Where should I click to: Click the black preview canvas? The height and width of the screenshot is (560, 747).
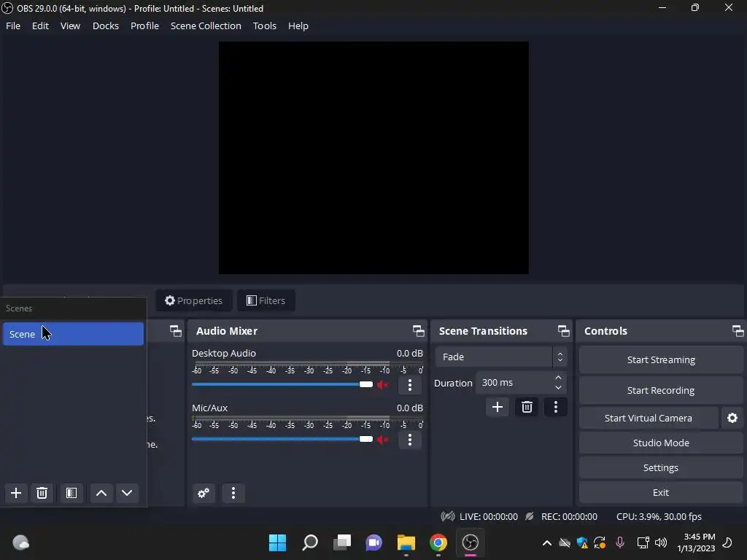point(373,157)
